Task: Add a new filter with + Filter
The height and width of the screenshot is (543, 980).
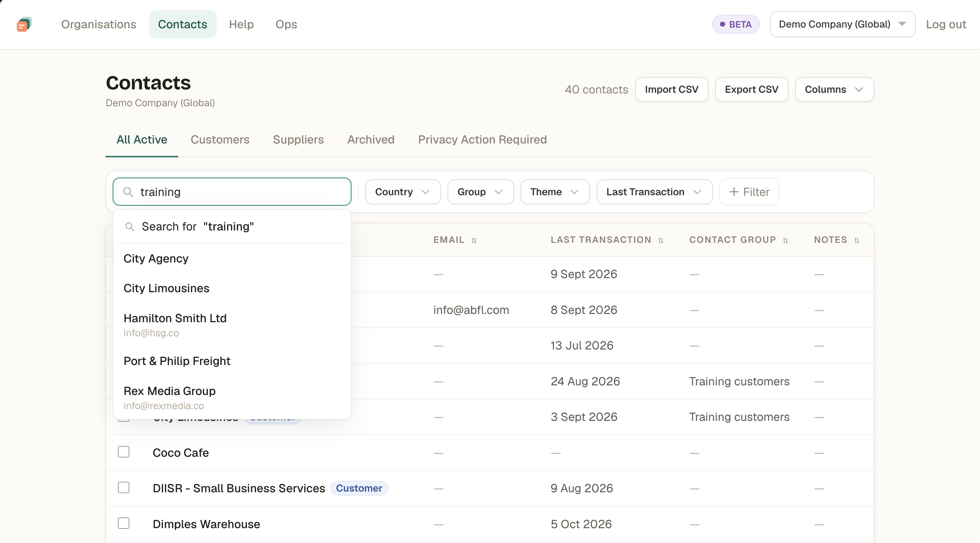Action: pos(749,192)
